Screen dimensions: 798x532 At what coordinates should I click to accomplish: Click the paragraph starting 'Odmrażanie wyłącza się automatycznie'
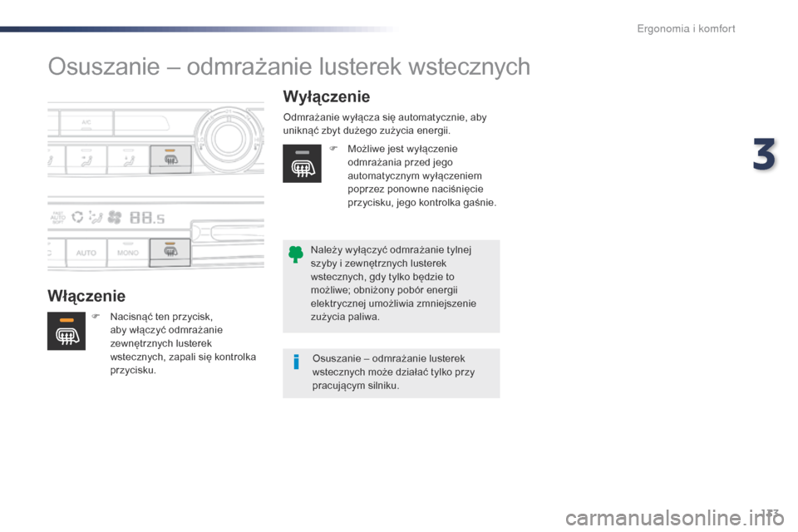[x=385, y=124]
